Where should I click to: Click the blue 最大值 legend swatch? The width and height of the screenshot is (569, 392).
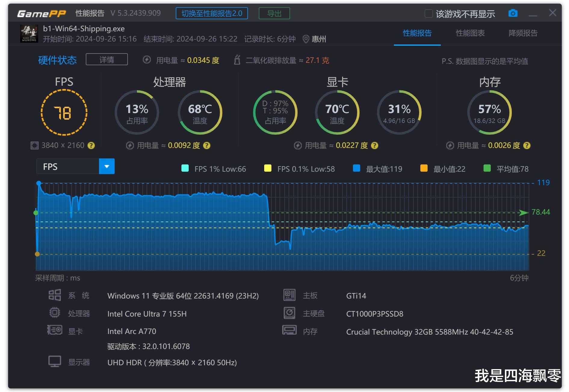357,168
